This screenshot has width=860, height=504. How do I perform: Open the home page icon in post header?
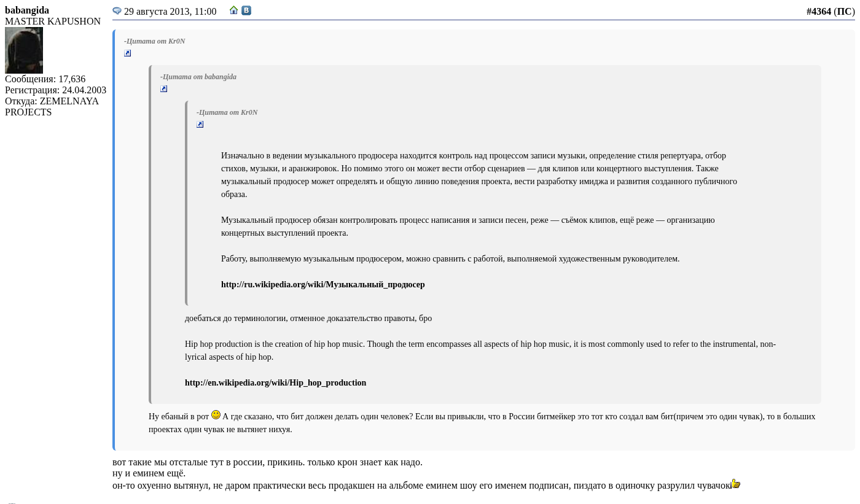pos(234,10)
